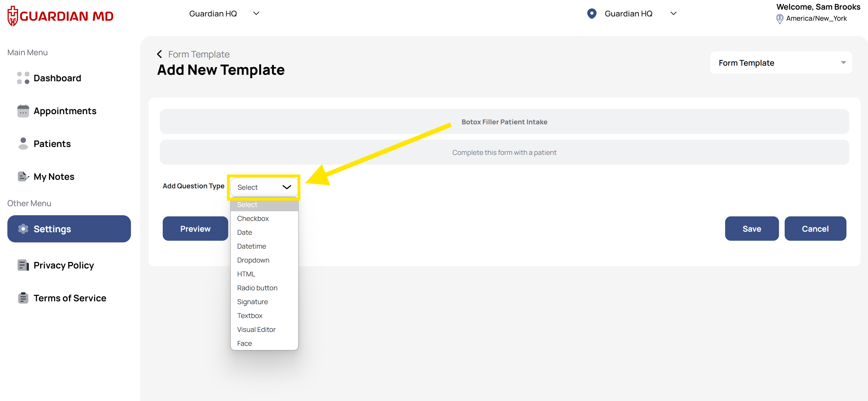This screenshot has width=868, height=401.
Task: Expand the Form Template dropdown at top right
Action: 781,63
